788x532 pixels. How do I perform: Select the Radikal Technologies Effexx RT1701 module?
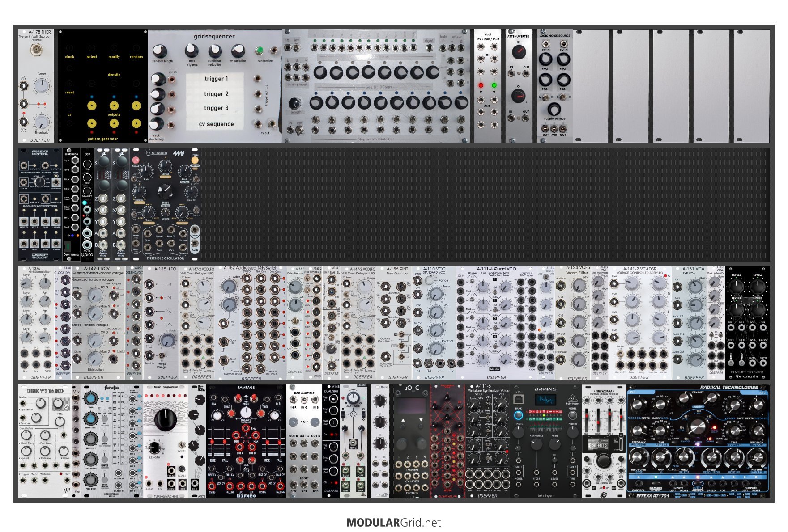tap(698, 442)
